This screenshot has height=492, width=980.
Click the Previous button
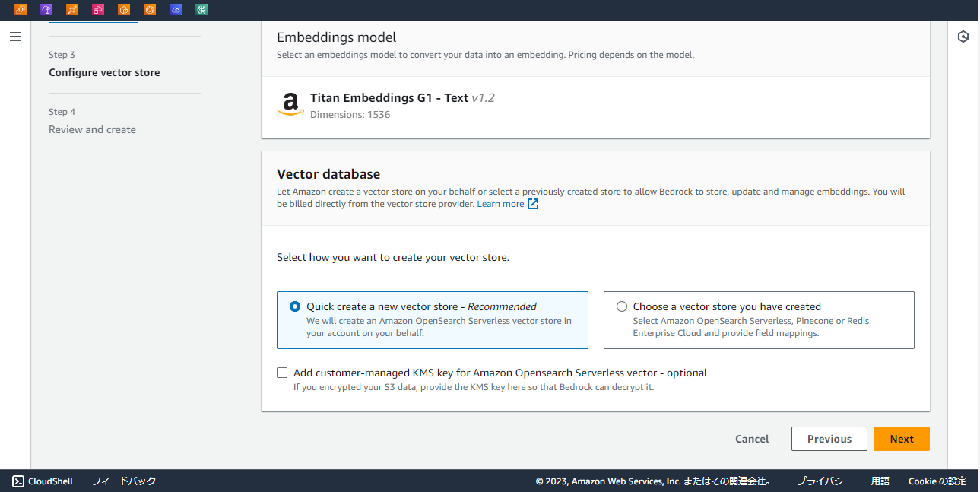click(829, 439)
